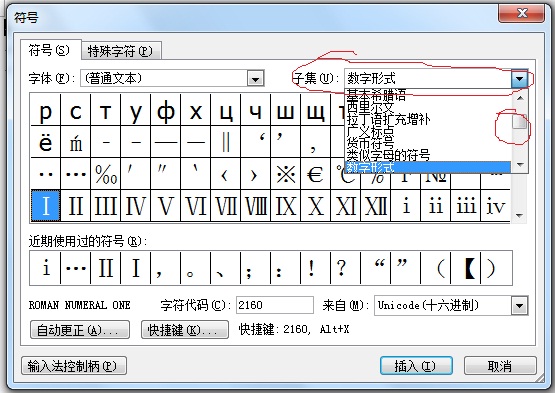Click the symbol grid scroll-down arrow
The width and height of the screenshot is (555, 393).
click(x=519, y=215)
